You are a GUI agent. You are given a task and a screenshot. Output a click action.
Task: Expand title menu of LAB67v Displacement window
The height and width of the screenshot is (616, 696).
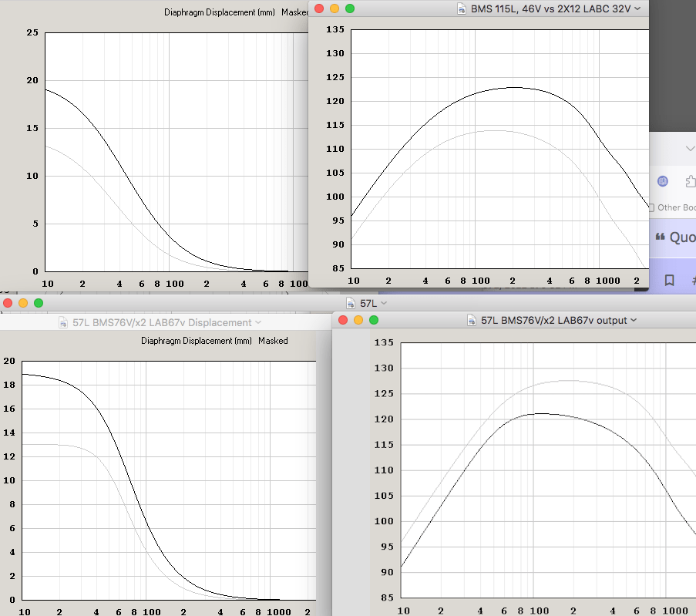click(258, 322)
